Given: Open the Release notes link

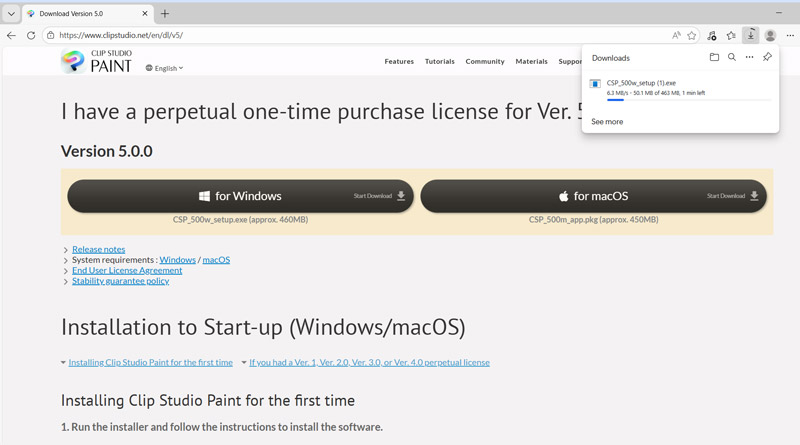Looking at the screenshot, I should [99, 249].
